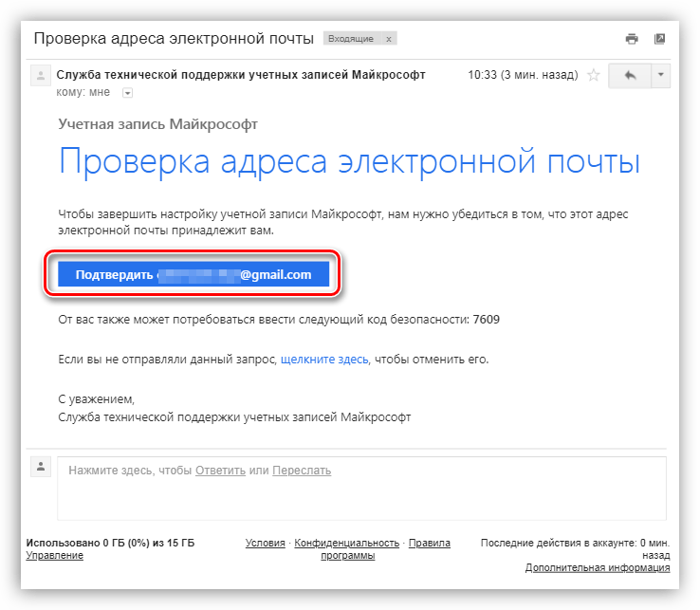Select the security code '7609'
Viewport: 700px width, 610px height.
(x=487, y=320)
